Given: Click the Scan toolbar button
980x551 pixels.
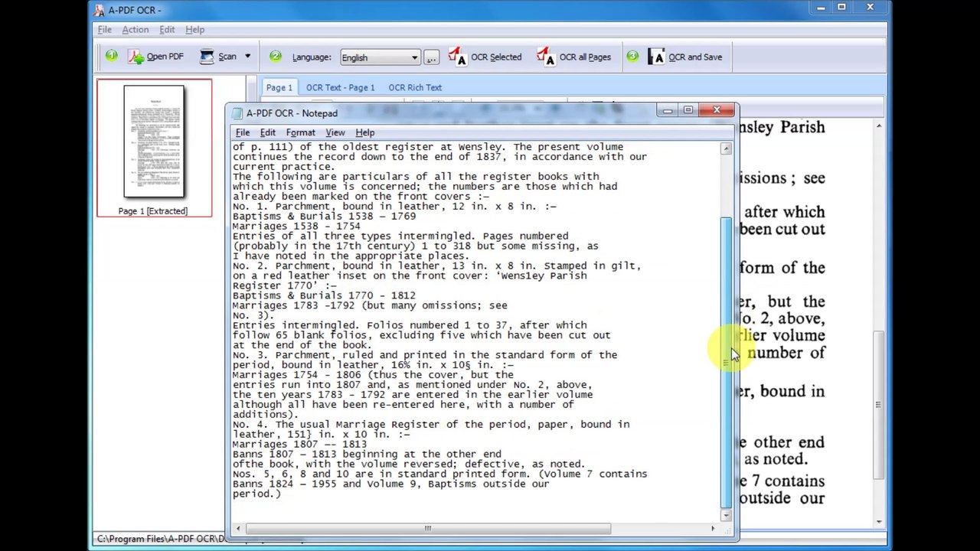Looking at the screenshot, I should 218,57.
